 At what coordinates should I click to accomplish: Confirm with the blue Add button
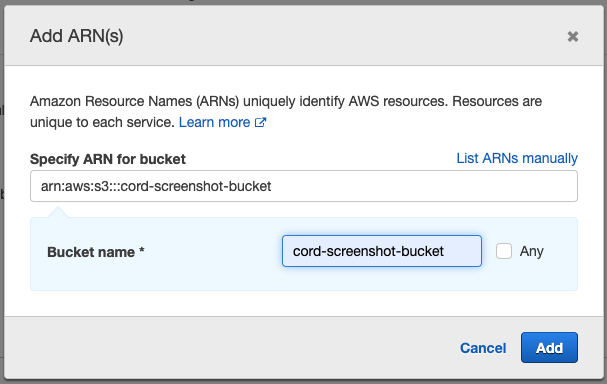549,348
